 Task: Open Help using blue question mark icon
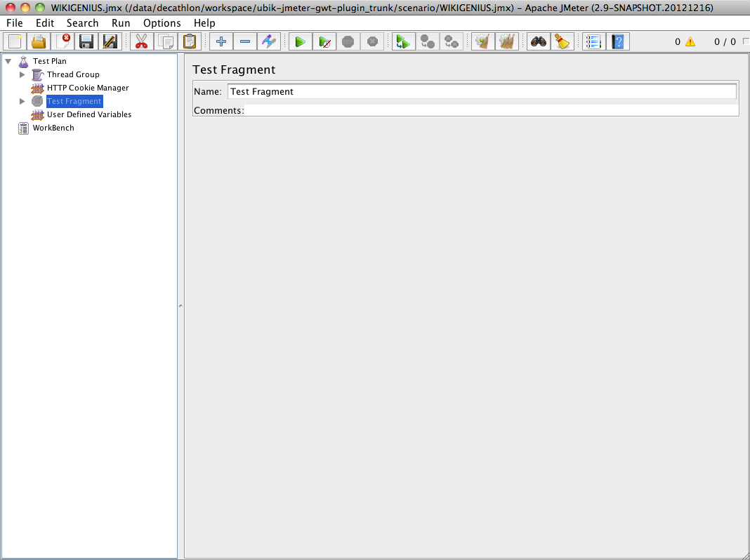[x=617, y=41]
